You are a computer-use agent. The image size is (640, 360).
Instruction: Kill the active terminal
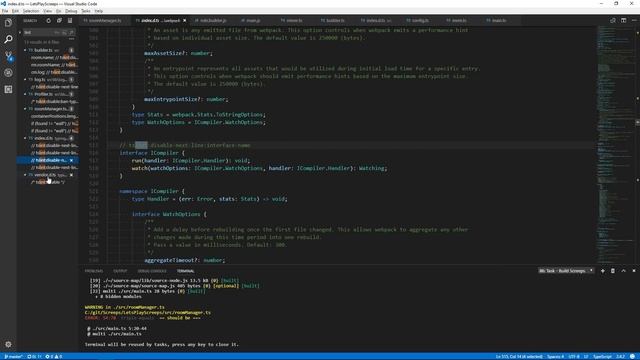[613, 271]
